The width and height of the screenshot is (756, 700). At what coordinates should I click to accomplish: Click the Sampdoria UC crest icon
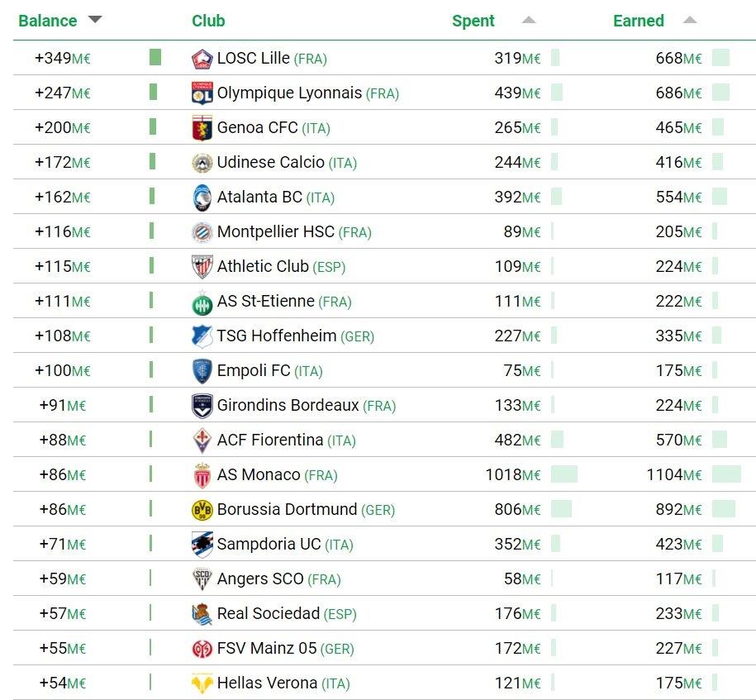[202, 545]
